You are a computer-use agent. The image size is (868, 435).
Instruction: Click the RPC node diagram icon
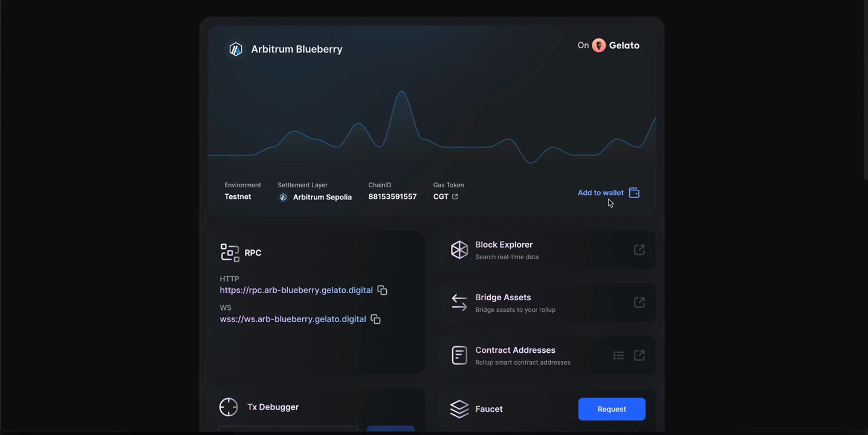point(230,252)
